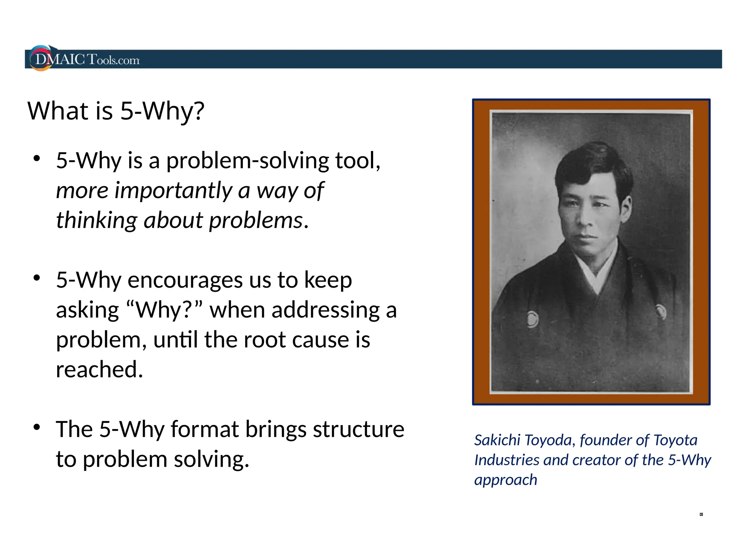Viewport: 747px width, 560px height.
Task: Click the caption word 'approach'
Action: coord(506,480)
